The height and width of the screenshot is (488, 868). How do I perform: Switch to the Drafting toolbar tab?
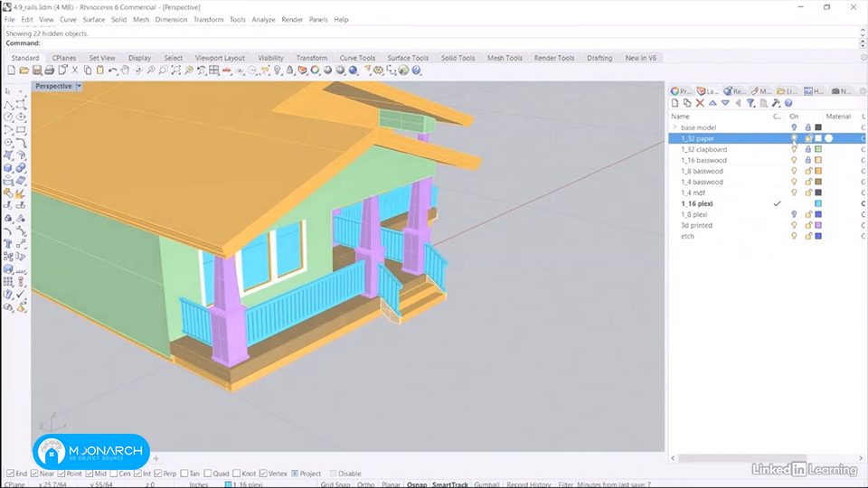599,58
